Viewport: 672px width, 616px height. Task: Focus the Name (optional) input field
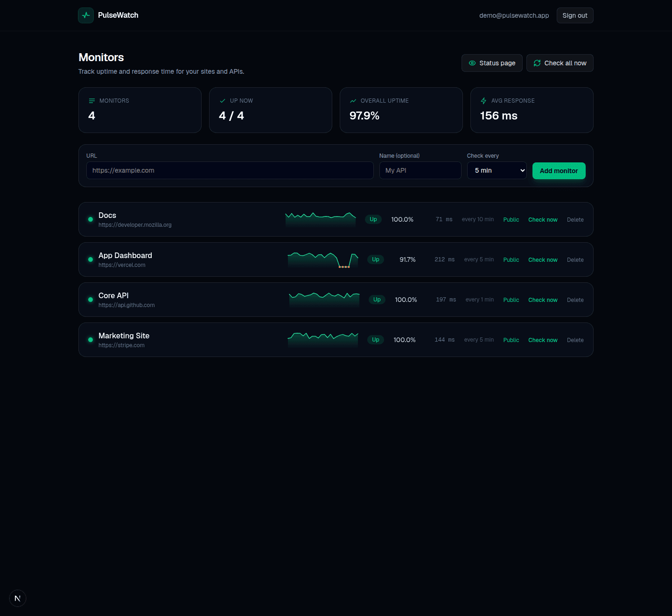tap(420, 170)
